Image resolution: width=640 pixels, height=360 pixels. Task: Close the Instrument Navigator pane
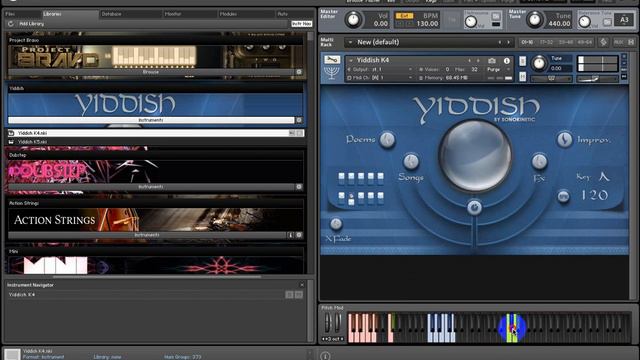coord(302,285)
